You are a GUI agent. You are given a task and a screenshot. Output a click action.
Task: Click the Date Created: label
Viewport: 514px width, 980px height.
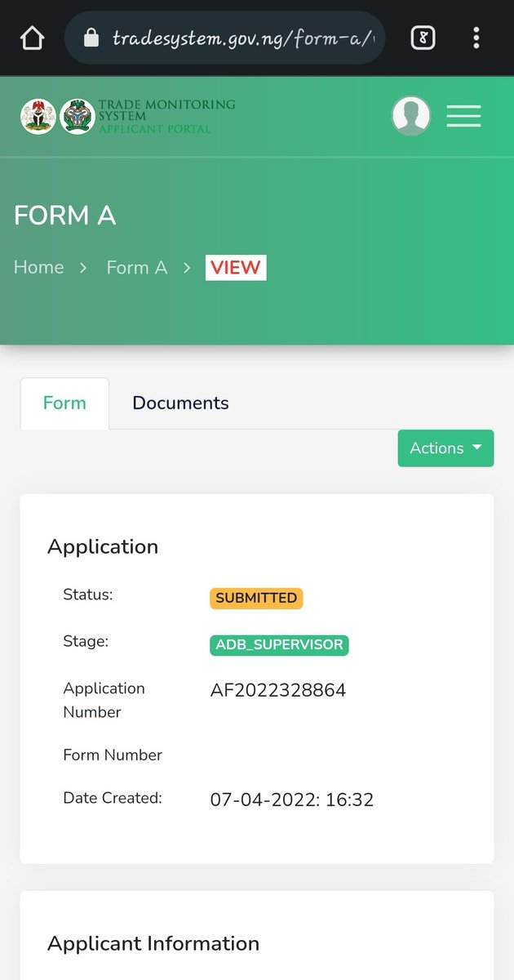pyautogui.click(x=113, y=797)
